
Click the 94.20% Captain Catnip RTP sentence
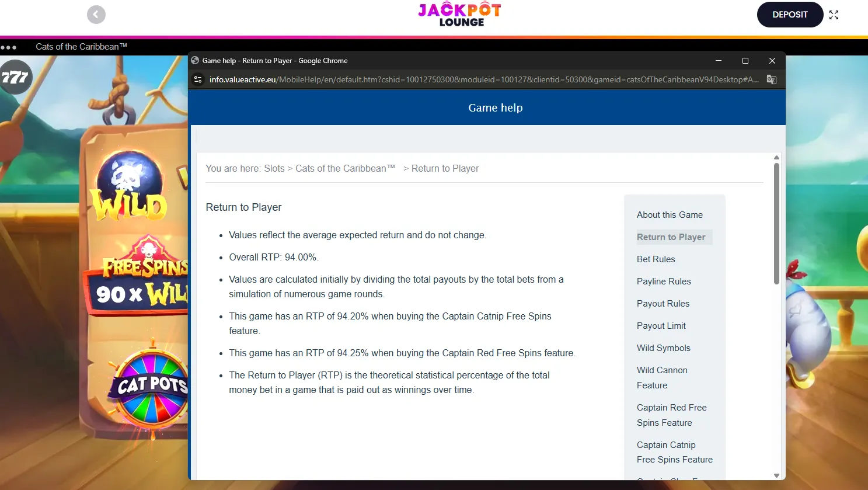(390, 324)
